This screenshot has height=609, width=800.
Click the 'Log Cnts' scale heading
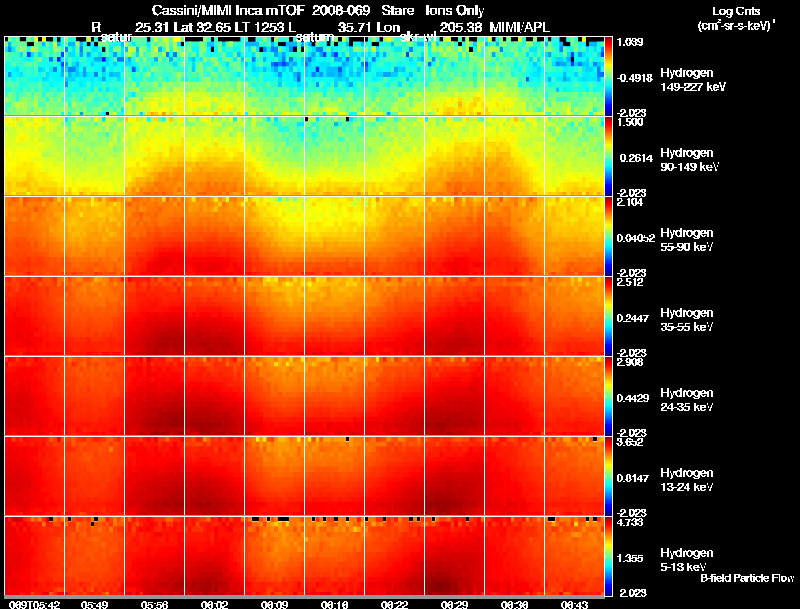pyautogui.click(x=736, y=12)
